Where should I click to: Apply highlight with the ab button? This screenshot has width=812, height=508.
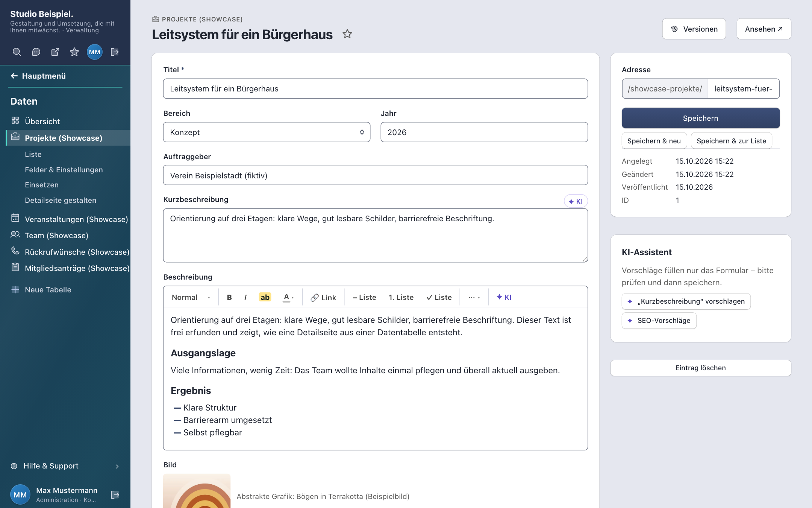(265, 297)
